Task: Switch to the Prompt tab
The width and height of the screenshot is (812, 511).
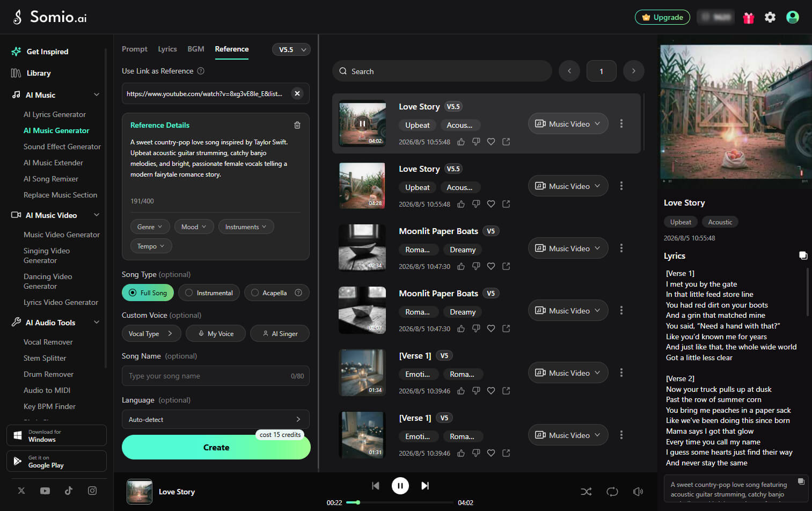Action: pyautogui.click(x=135, y=49)
